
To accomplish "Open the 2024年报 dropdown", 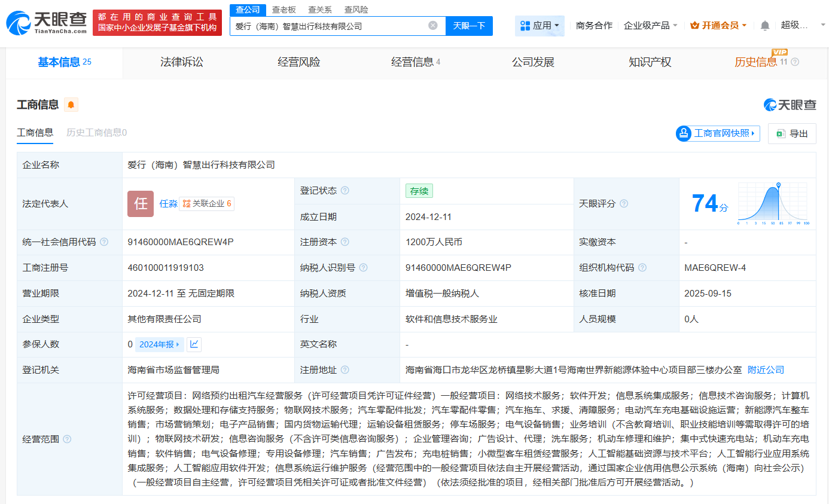I will pyautogui.click(x=159, y=344).
